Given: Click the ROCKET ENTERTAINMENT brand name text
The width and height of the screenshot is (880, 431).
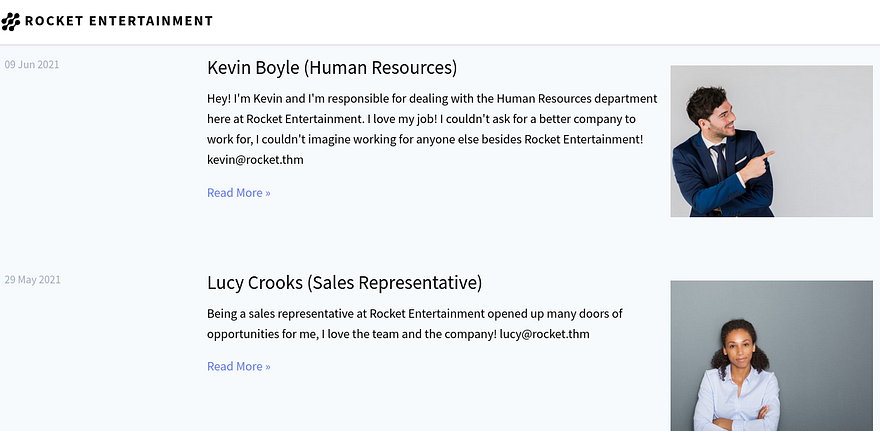Looking at the screenshot, I should click(x=119, y=21).
